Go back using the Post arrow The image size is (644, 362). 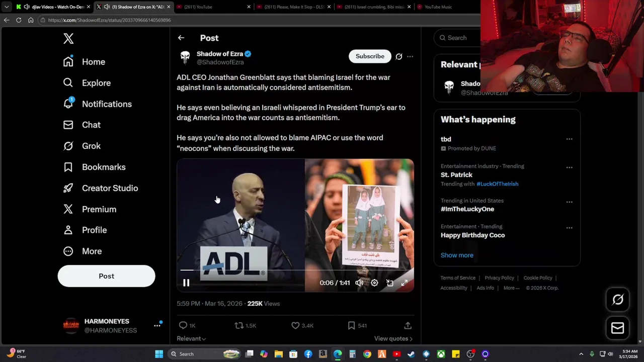181,38
